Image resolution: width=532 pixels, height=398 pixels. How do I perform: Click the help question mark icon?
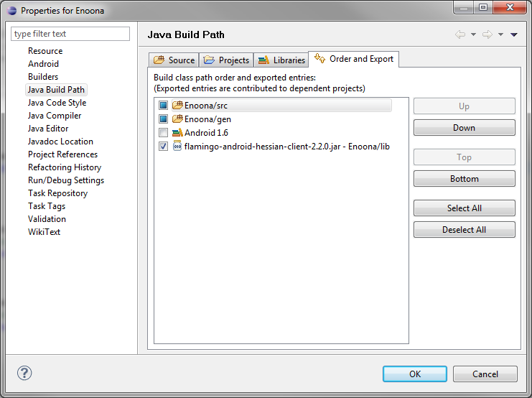(x=24, y=374)
